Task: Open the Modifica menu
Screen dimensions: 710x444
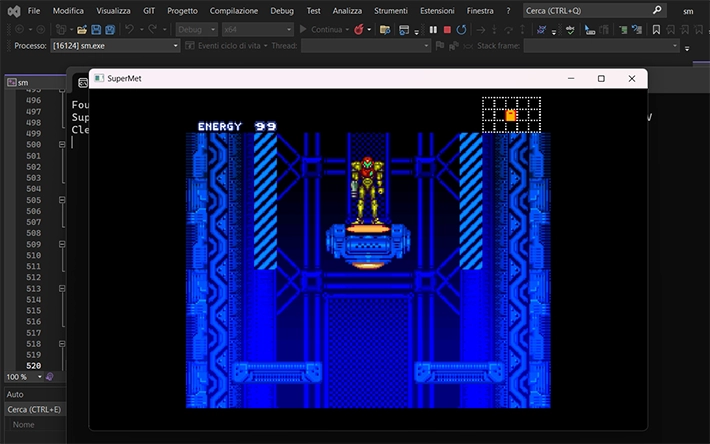Action: pos(68,10)
